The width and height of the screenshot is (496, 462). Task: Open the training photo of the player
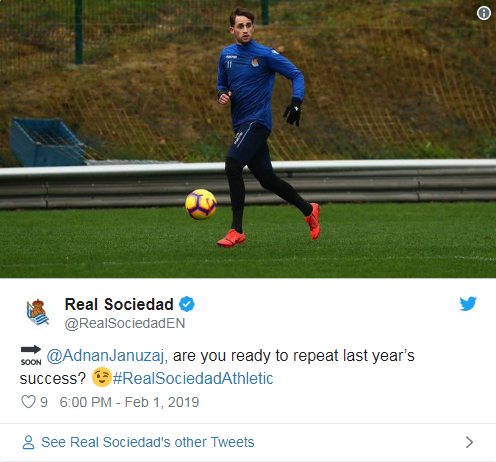pyautogui.click(x=248, y=139)
